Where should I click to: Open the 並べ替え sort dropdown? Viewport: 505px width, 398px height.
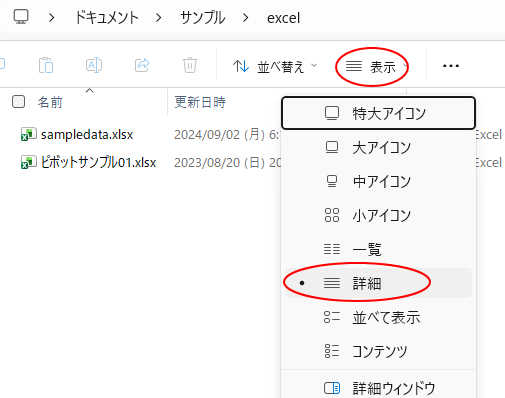point(275,66)
